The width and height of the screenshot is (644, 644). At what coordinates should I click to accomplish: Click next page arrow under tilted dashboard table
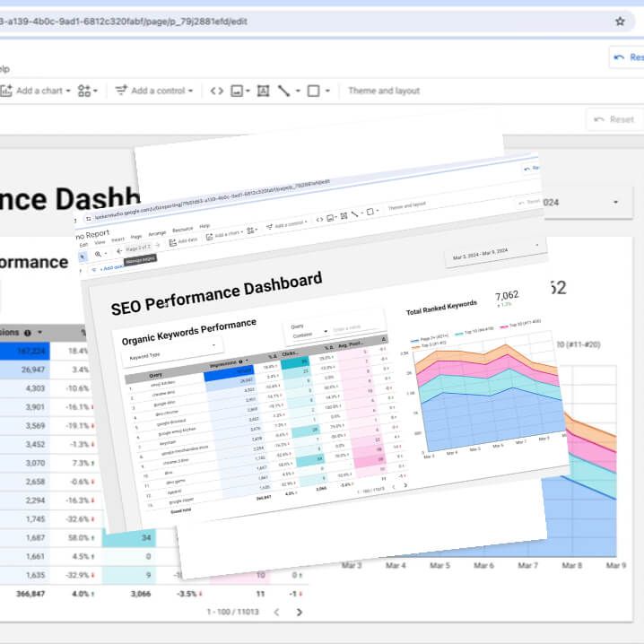[405, 484]
